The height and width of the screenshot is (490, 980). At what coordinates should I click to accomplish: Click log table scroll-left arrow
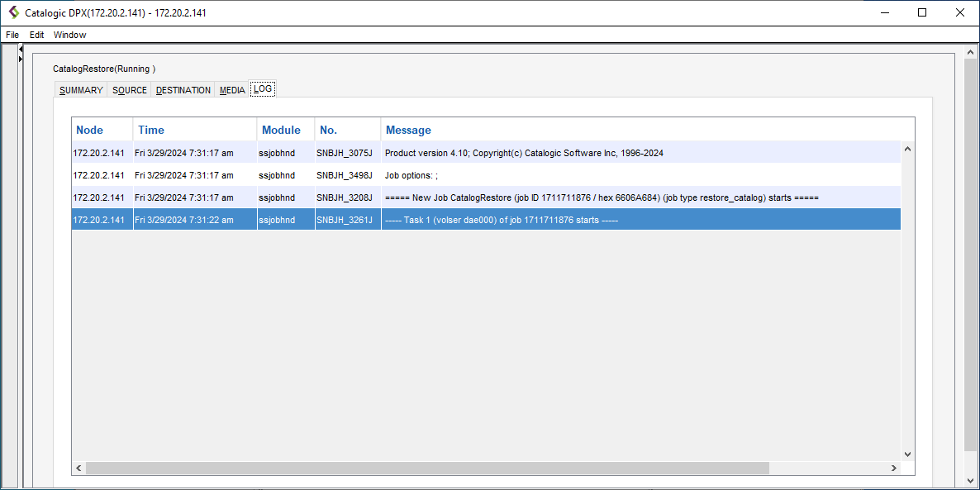[x=78, y=469]
